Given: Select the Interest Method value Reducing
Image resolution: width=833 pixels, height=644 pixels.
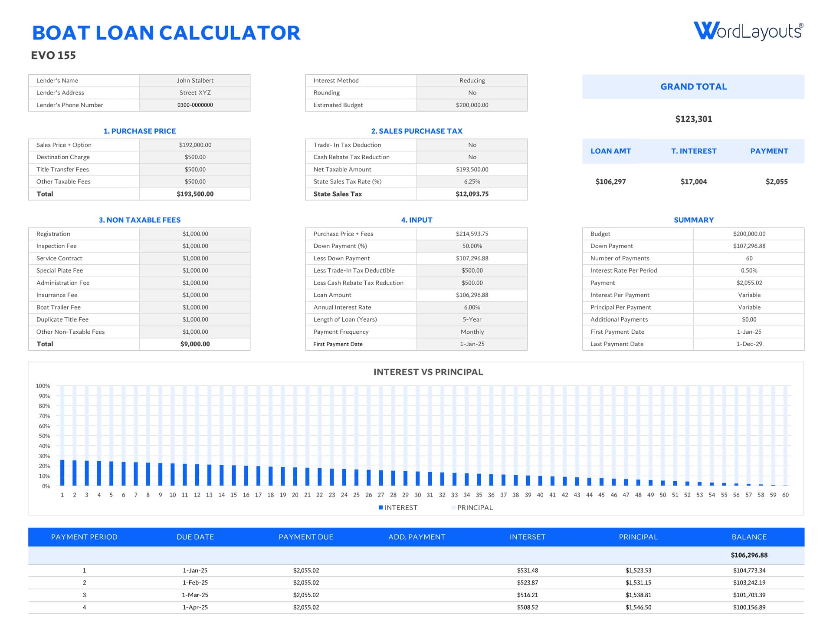Looking at the screenshot, I should [472, 81].
